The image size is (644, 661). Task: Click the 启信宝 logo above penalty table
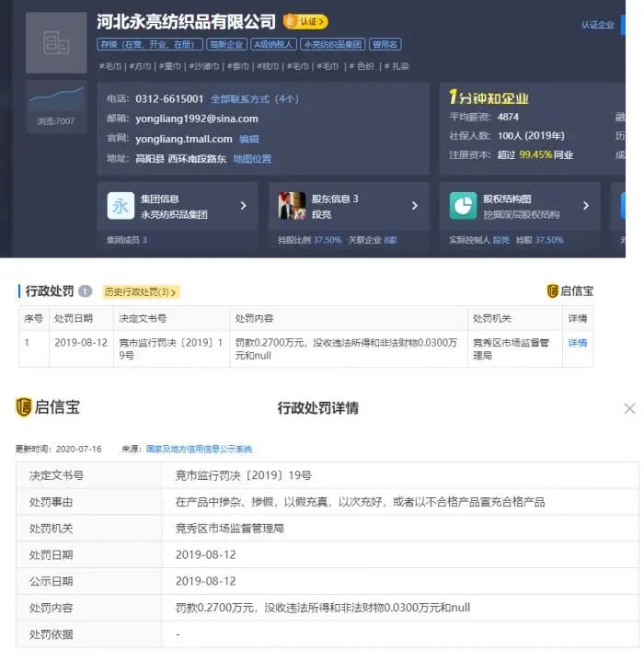569,291
